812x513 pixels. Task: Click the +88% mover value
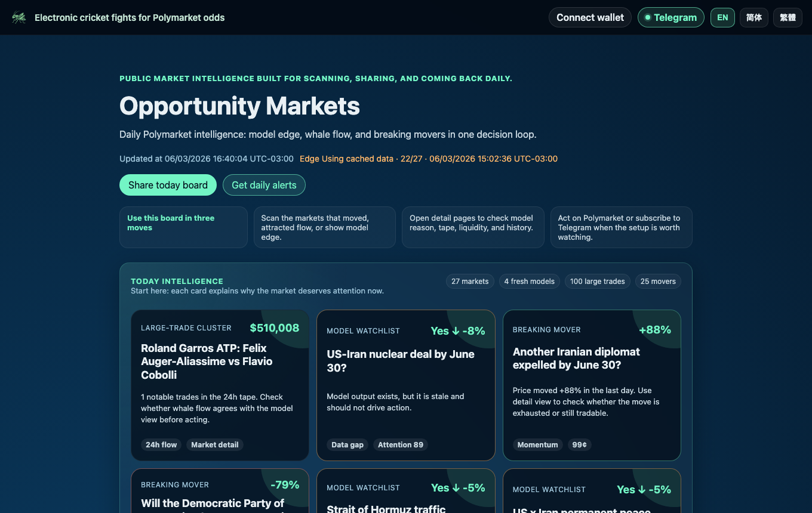click(655, 329)
